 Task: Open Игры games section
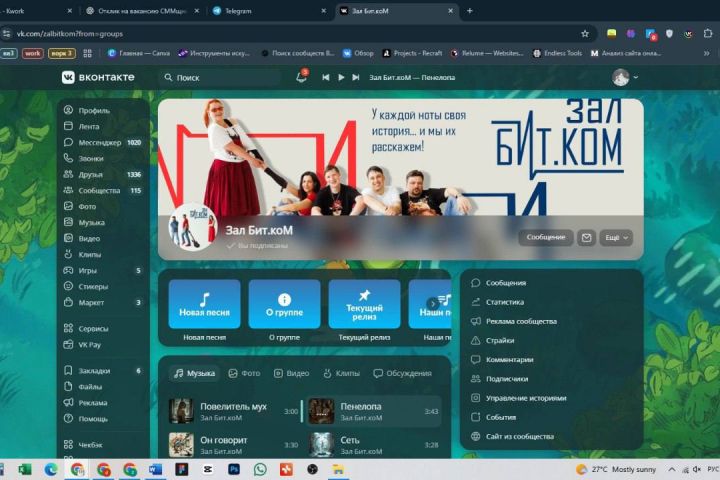tap(103, 271)
